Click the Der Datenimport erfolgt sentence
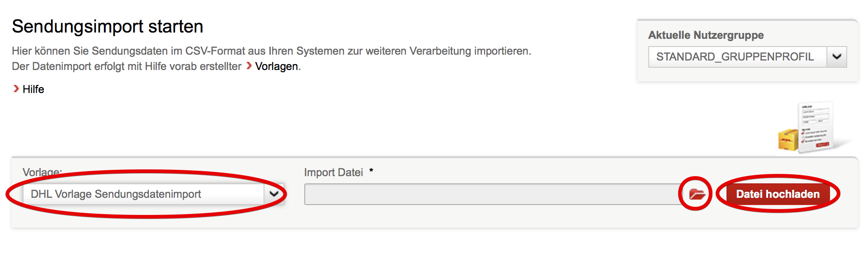Viewport: 868px width, 280px height. click(127, 66)
